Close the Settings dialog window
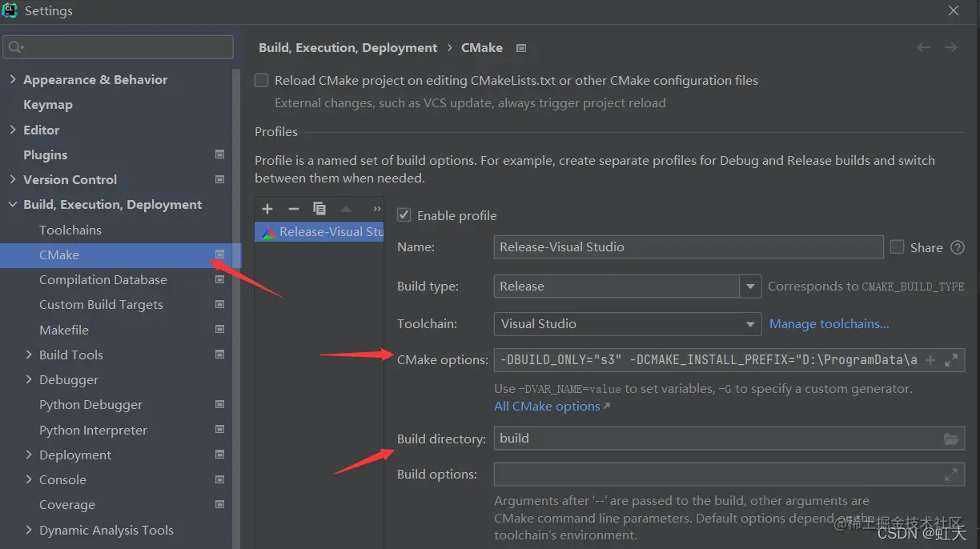The height and width of the screenshot is (549, 980). pyautogui.click(x=953, y=10)
